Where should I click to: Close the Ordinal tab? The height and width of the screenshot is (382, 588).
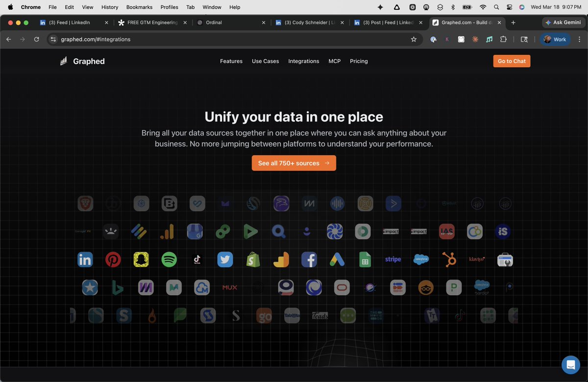(264, 23)
